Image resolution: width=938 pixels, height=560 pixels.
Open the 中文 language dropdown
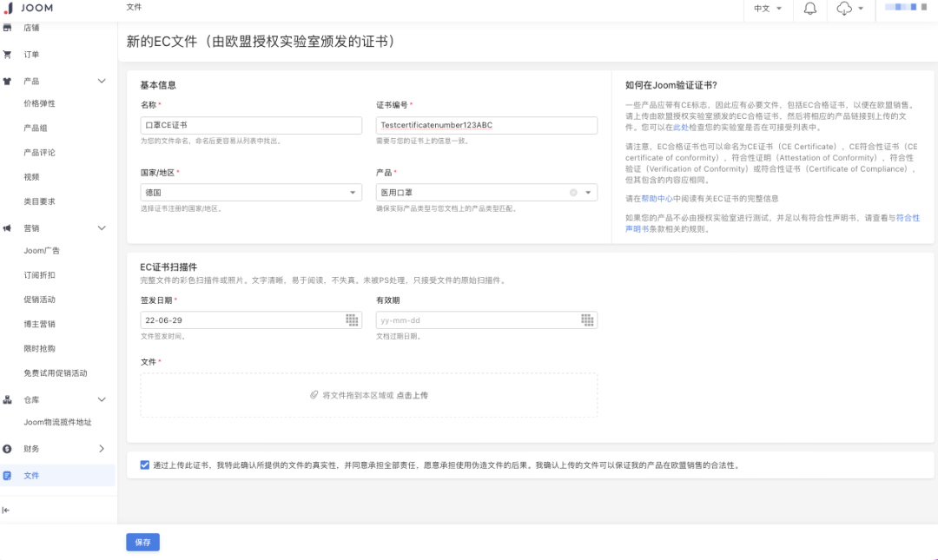pyautogui.click(x=768, y=9)
